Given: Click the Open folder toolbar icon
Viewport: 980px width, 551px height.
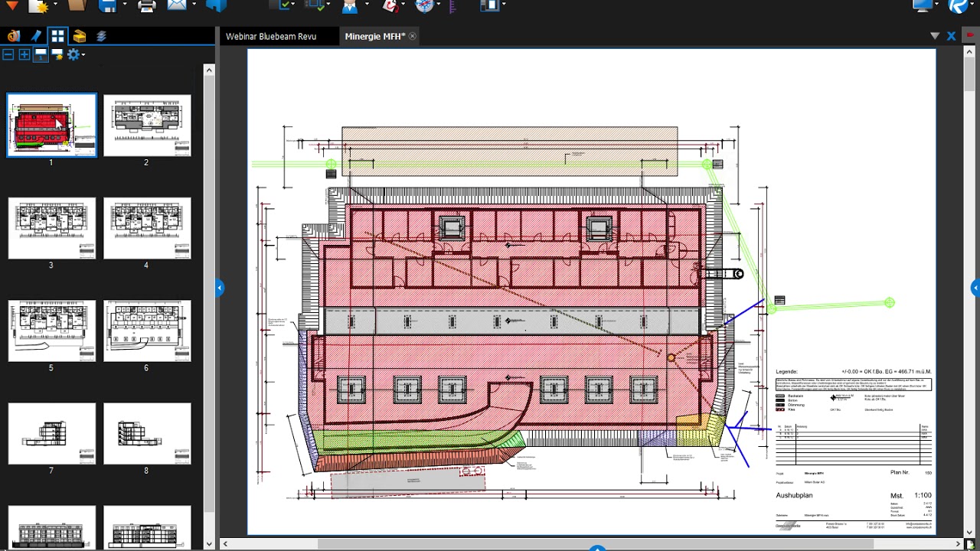Looking at the screenshot, I should pyautogui.click(x=77, y=5).
